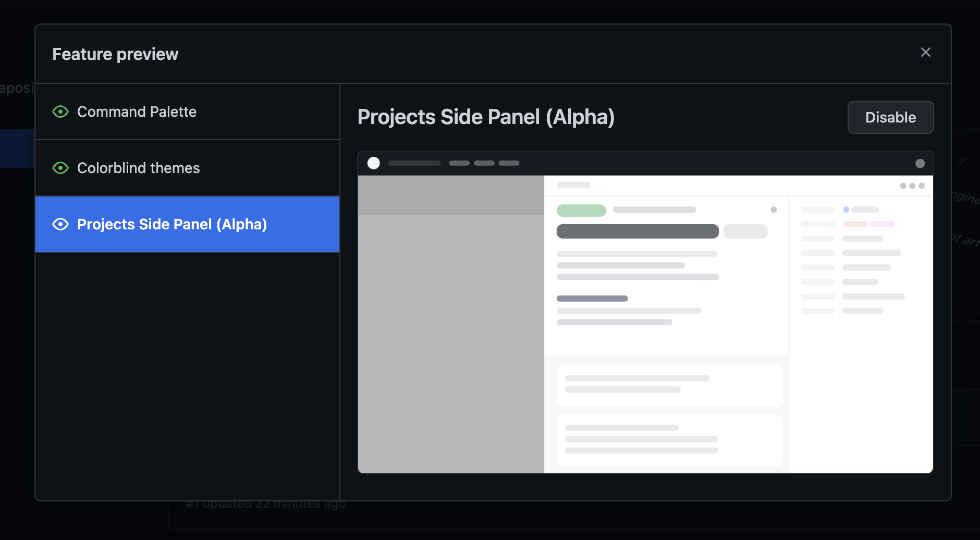Screen dimensions: 980x540
Task: Click the Feature preview dialog title
Action: tap(115, 54)
